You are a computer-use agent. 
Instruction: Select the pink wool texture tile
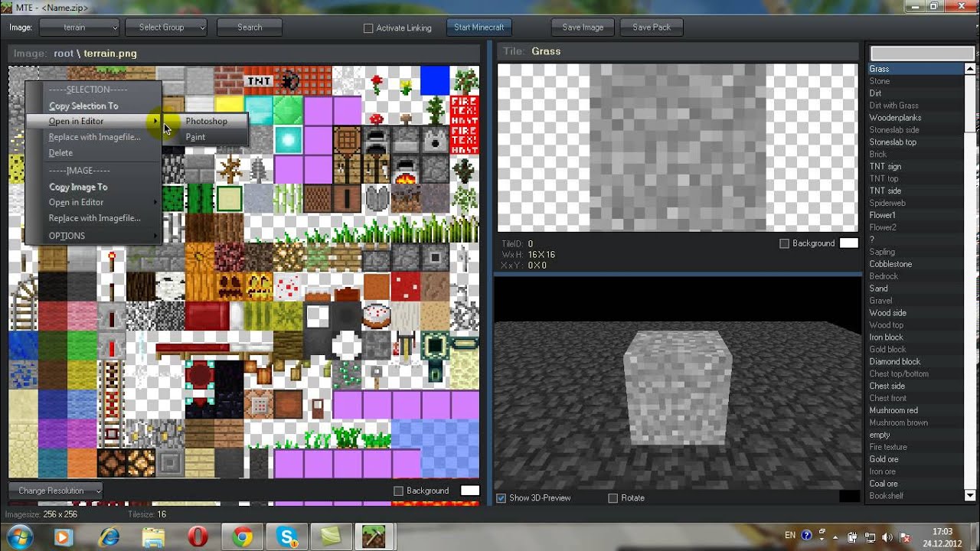pos(82,316)
